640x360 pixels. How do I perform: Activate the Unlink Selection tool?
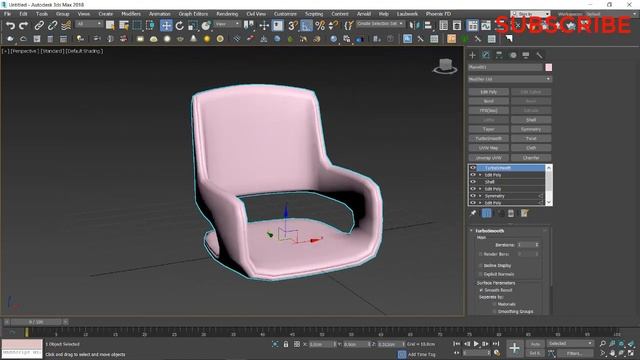point(52,26)
